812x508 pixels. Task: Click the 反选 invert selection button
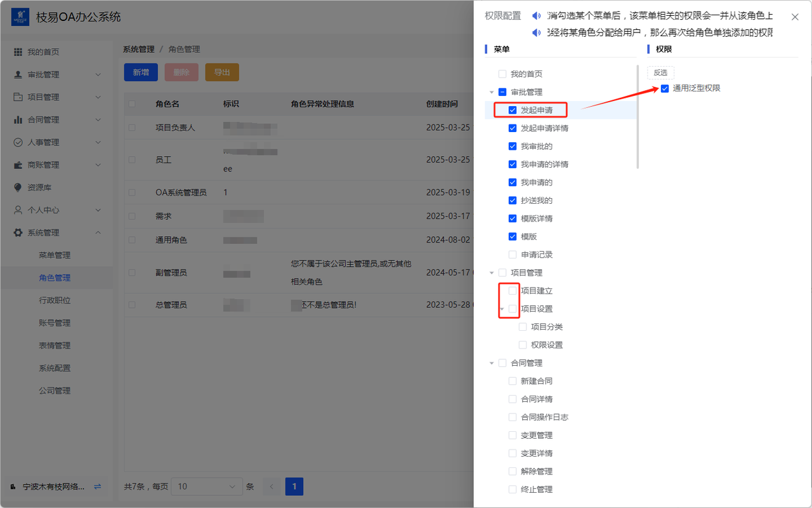pos(660,72)
